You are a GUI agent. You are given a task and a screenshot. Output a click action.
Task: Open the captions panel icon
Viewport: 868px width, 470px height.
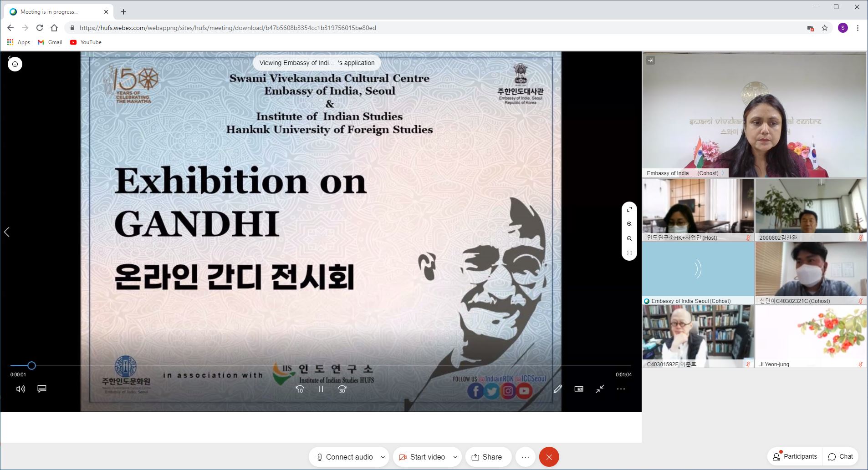pos(42,389)
